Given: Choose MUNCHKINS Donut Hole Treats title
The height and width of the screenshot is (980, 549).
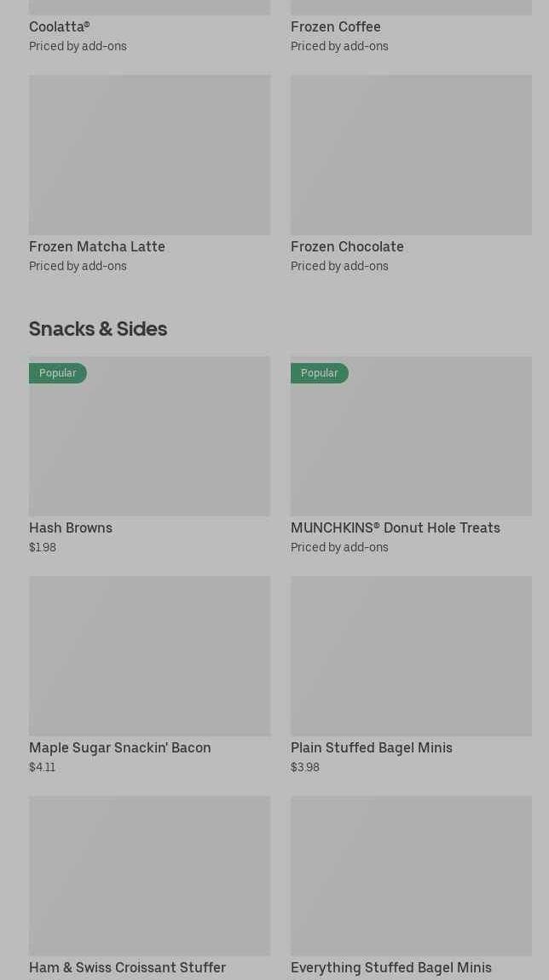Looking at the screenshot, I should click(x=396, y=528).
